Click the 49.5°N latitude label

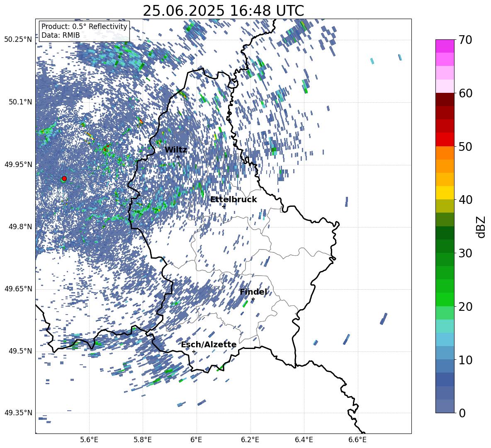point(20,351)
